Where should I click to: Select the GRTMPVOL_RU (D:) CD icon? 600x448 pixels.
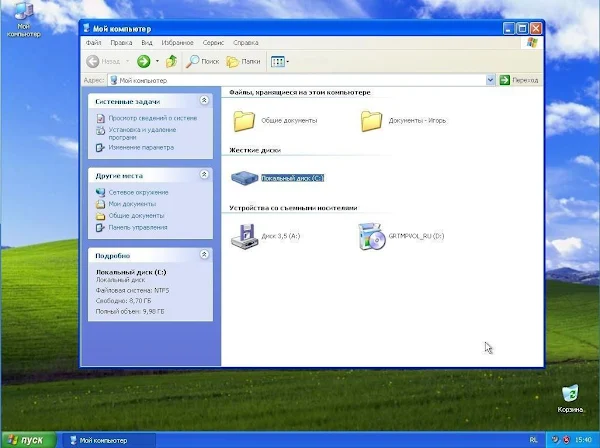click(371, 236)
